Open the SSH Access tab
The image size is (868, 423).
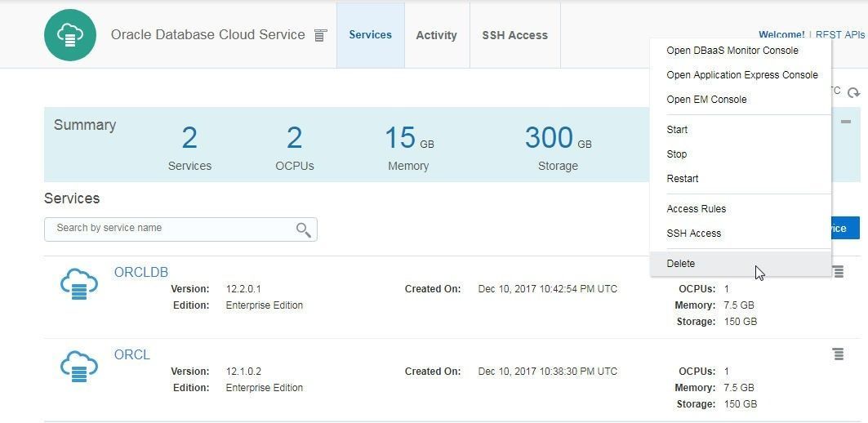pos(514,35)
